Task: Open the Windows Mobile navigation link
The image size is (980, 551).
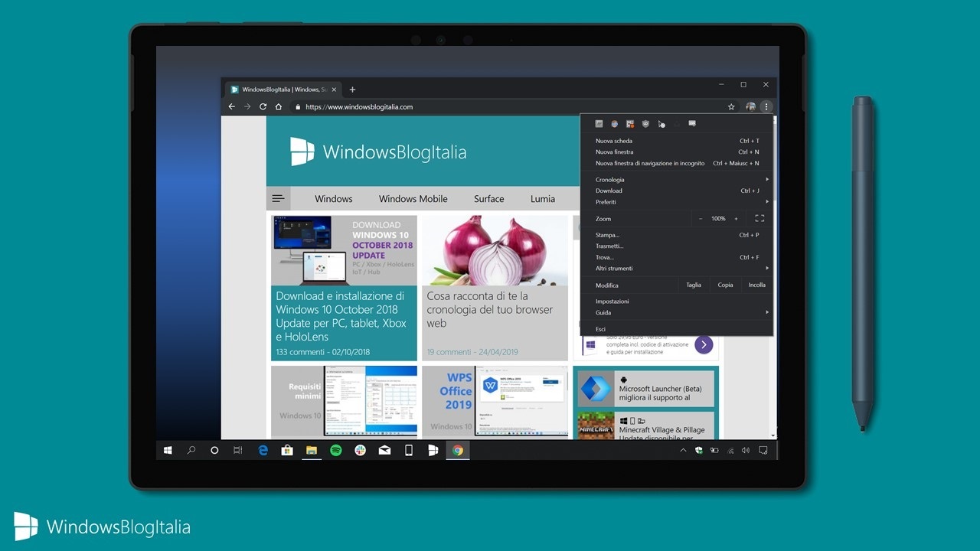Action: pos(413,199)
